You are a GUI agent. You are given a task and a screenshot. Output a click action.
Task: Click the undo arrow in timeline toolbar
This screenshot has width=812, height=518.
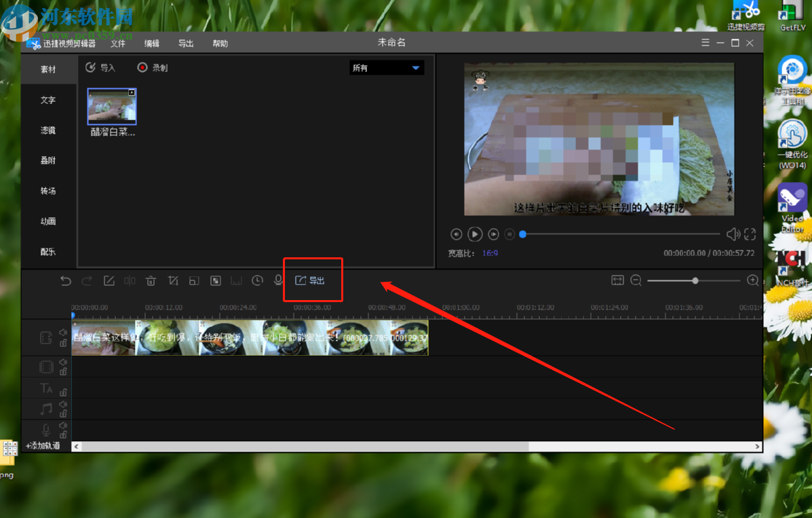65,281
